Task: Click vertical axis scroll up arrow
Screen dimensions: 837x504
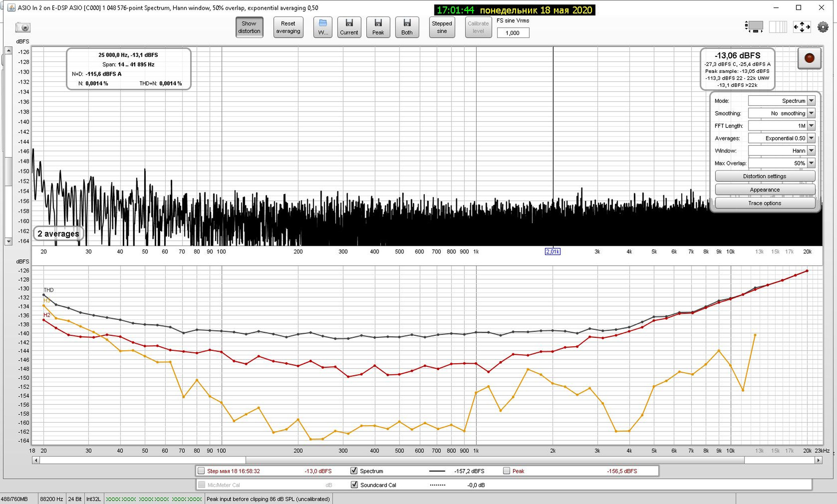Action: (8, 51)
